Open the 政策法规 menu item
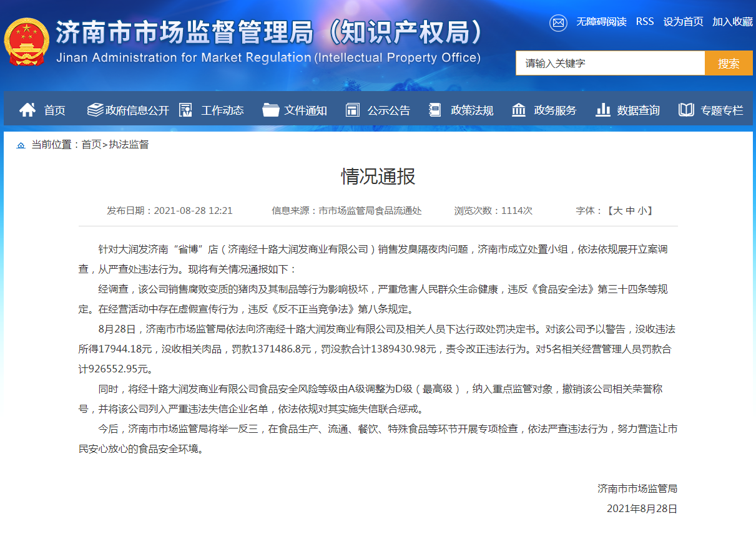 coord(472,110)
